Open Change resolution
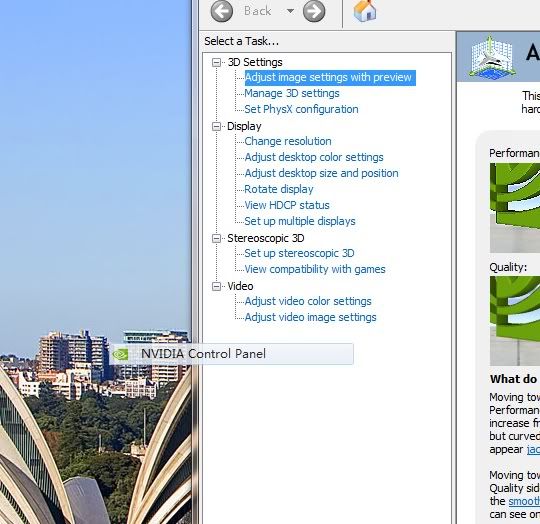 (288, 141)
